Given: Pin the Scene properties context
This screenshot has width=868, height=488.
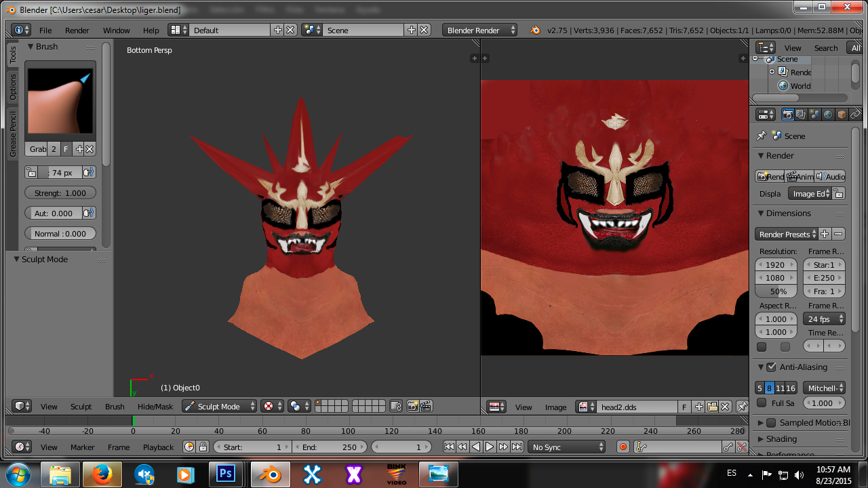Looking at the screenshot, I should click(x=762, y=136).
